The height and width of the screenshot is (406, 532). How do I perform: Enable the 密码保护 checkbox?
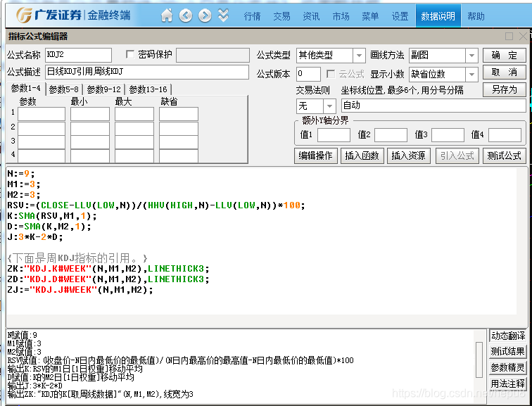pyautogui.click(x=130, y=54)
